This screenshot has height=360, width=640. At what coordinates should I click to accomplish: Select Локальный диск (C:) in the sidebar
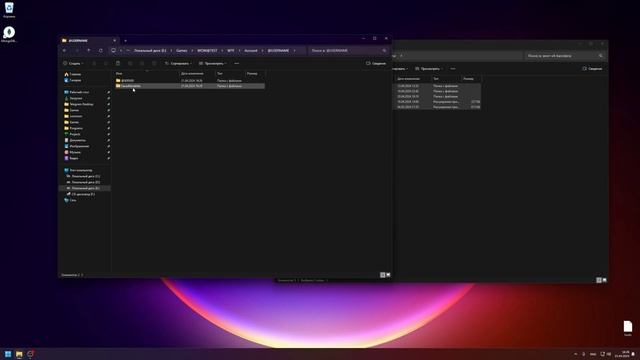point(83,176)
